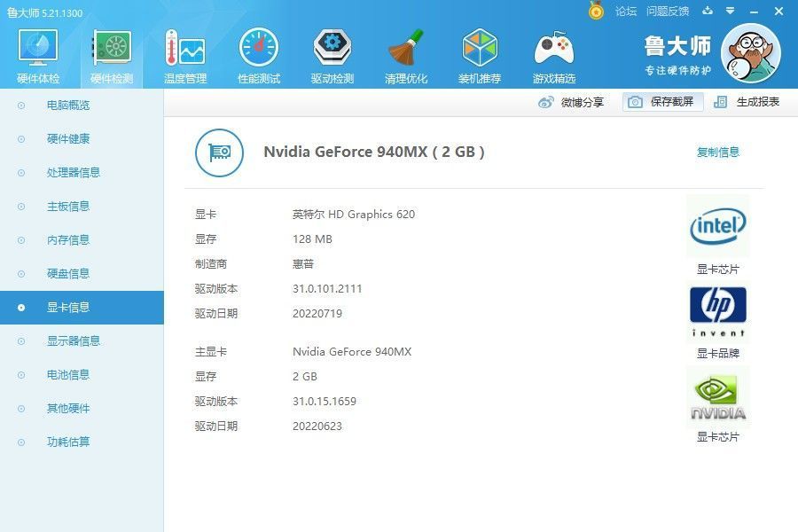
Task: Click the camera icon for 保存截屏
Action: pyautogui.click(x=635, y=102)
